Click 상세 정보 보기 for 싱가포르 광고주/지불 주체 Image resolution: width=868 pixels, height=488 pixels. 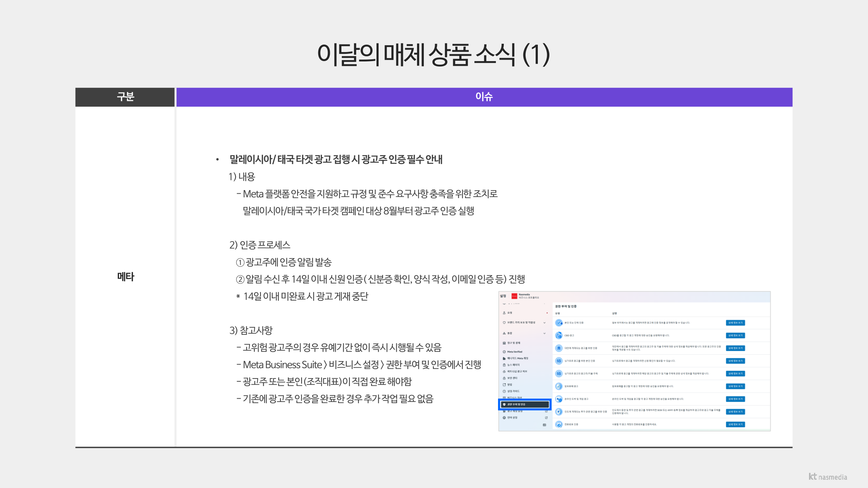point(735,373)
